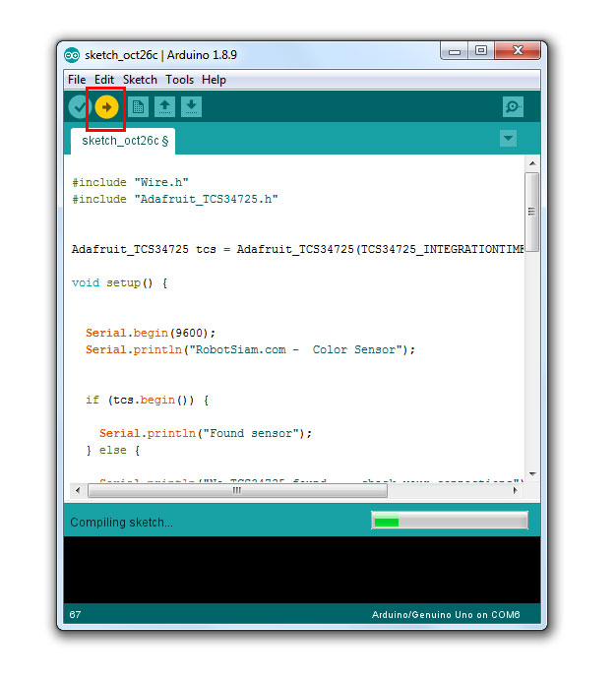Viewport: 616px width, 683px height.
Task: Close the Arduino window
Action: 518,51
